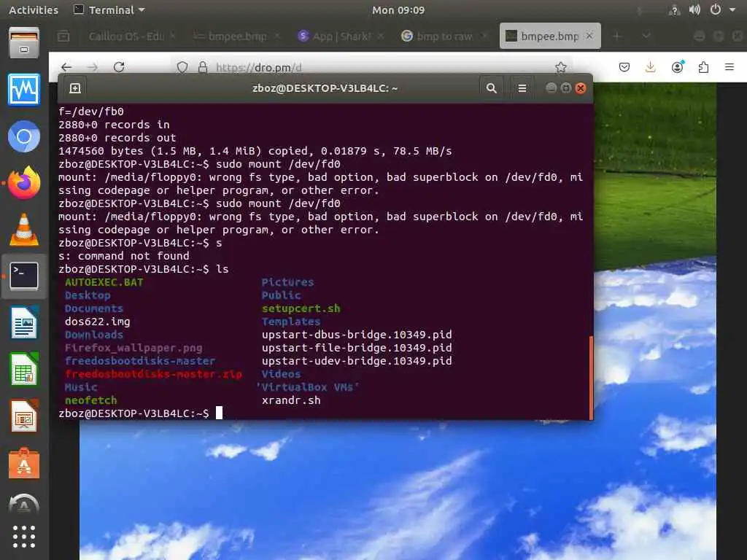Click Firefox_wallpaper.png in the listing

point(133,348)
